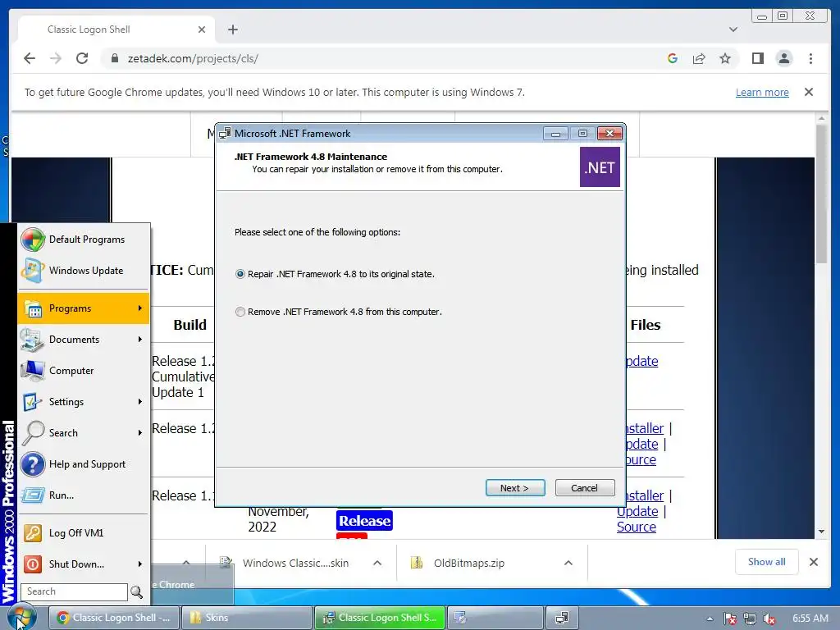Screen dimensions: 840x630
Task: Open OldBitmaps.zip download options chevron
Action: (568, 563)
